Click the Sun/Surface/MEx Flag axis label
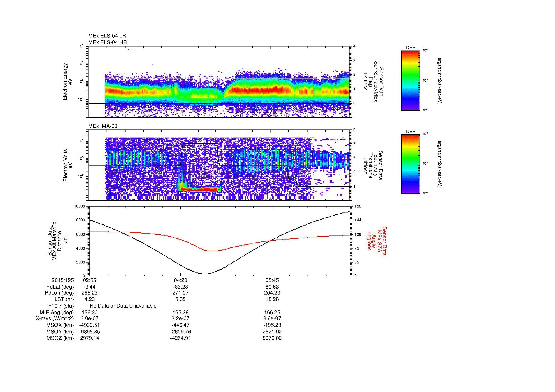Viewport: 555px width, 392px height. (374, 82)
